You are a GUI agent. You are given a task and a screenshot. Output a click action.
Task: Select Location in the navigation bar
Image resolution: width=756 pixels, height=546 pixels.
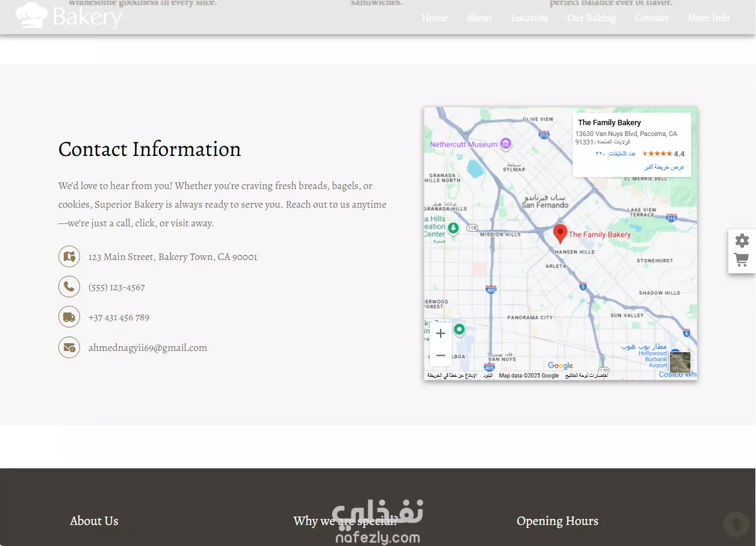[530, 18]
